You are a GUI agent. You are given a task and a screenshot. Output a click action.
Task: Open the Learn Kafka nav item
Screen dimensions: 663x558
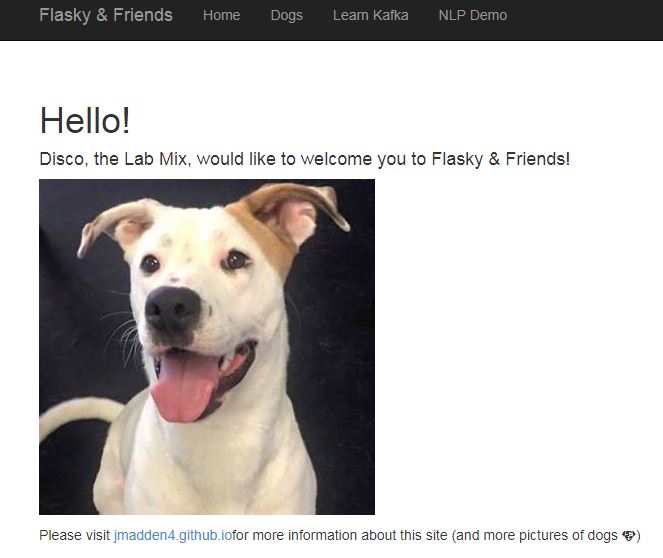point(370,15)
